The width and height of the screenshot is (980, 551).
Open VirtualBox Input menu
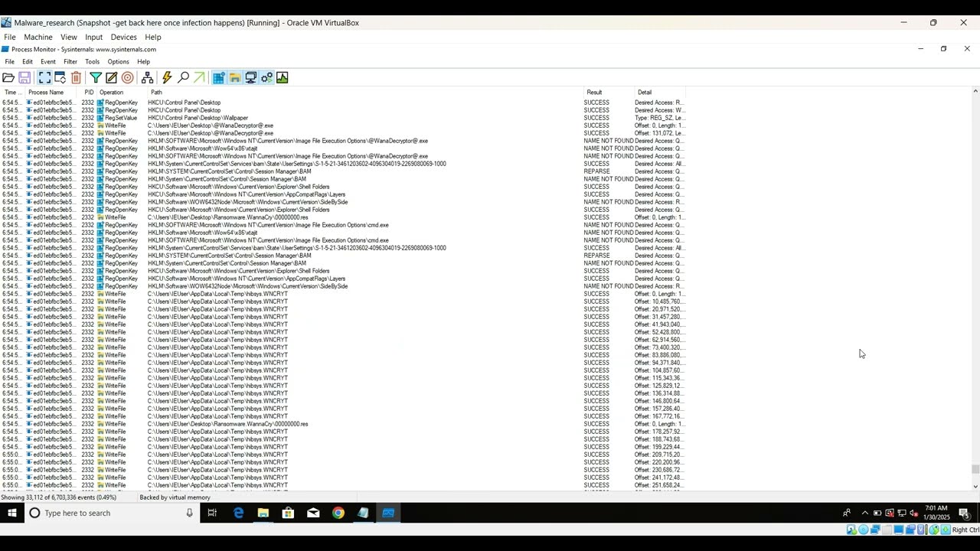click(x=93, y=37)
